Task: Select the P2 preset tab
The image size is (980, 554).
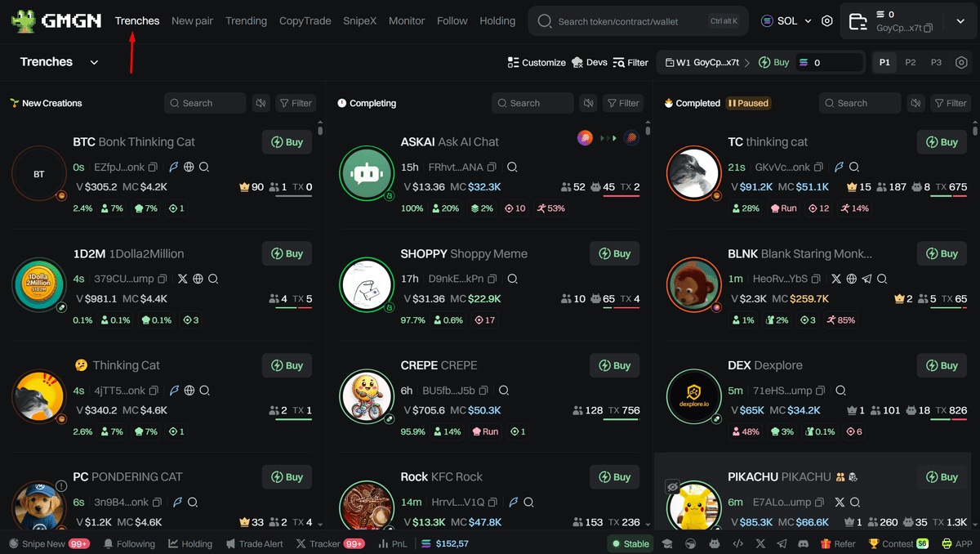Action: pos(911,62)
